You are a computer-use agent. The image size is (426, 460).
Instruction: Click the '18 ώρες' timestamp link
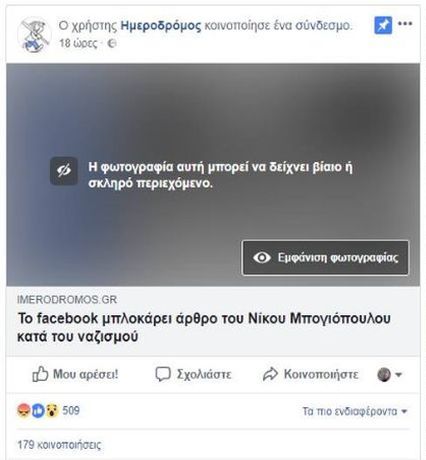79,43
